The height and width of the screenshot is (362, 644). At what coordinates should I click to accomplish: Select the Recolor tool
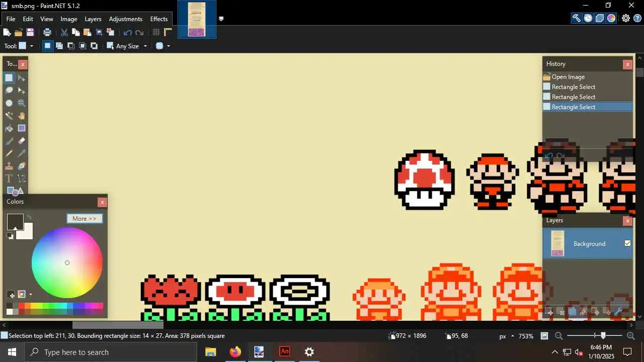[x=22, y=166]
